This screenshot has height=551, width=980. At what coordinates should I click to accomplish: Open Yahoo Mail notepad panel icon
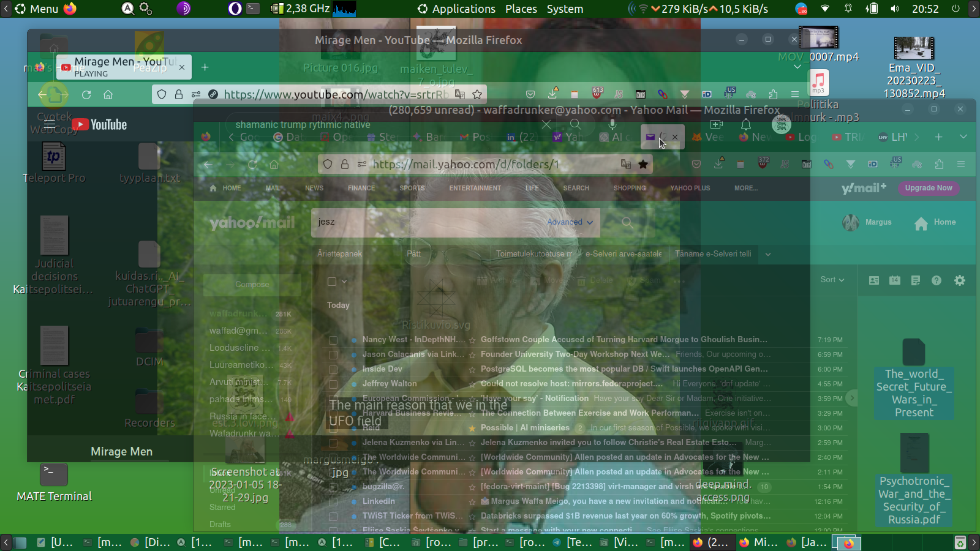(916, 280)
